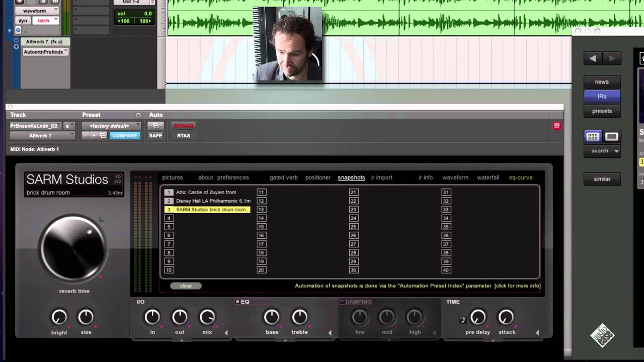Select snapshot slot 1 number box

[169, 192]
